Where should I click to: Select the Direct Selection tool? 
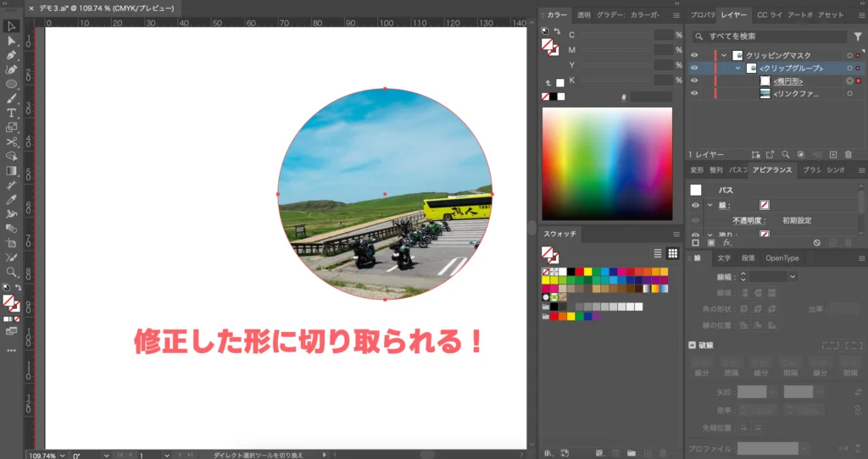11,41
